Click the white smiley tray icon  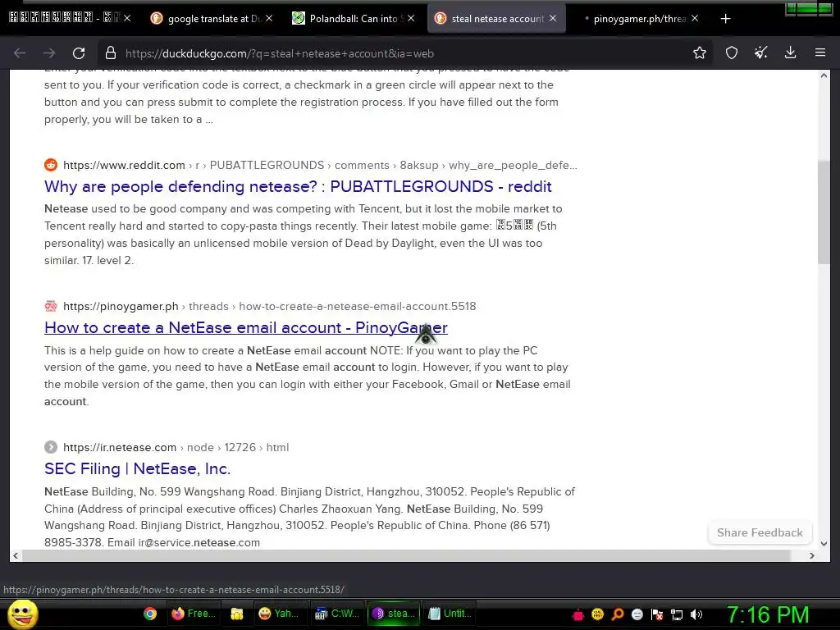(637, 614)
